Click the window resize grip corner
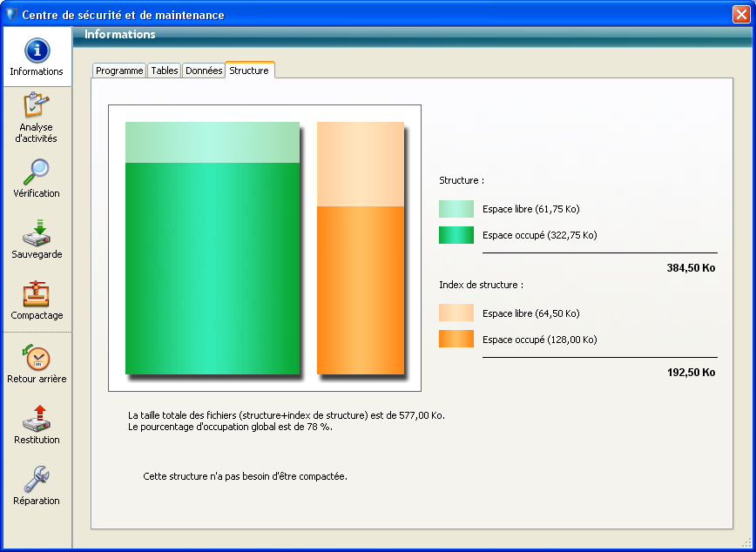 (746, 543)
